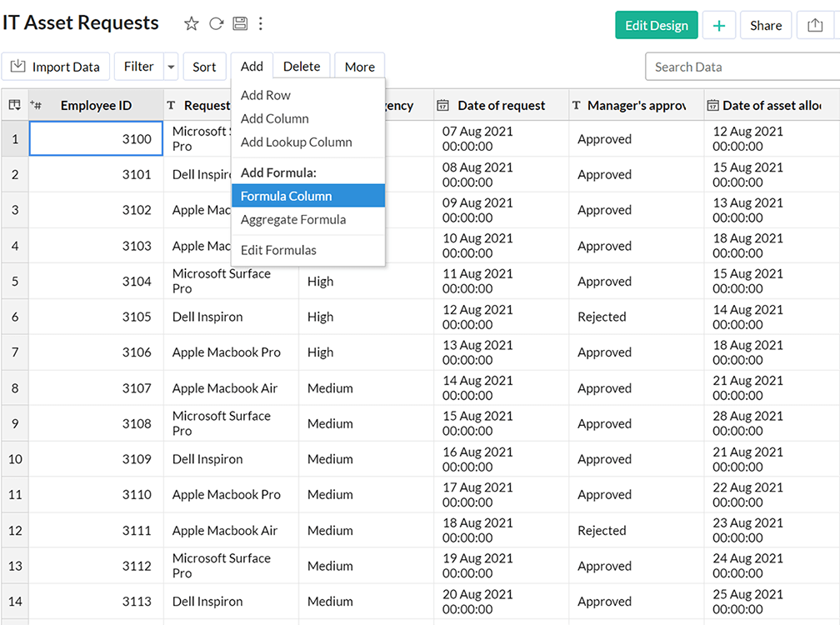Open the vertical three-dots options icon
Viewport: 840px width, 625px height.
(x=261, y=23)
